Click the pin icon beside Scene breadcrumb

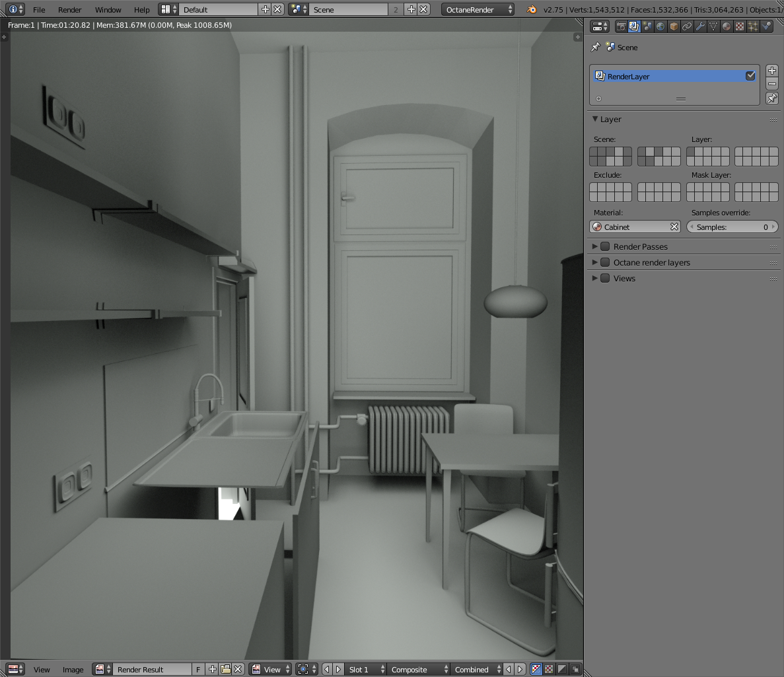pyautogui.click(x=596, y=47)
